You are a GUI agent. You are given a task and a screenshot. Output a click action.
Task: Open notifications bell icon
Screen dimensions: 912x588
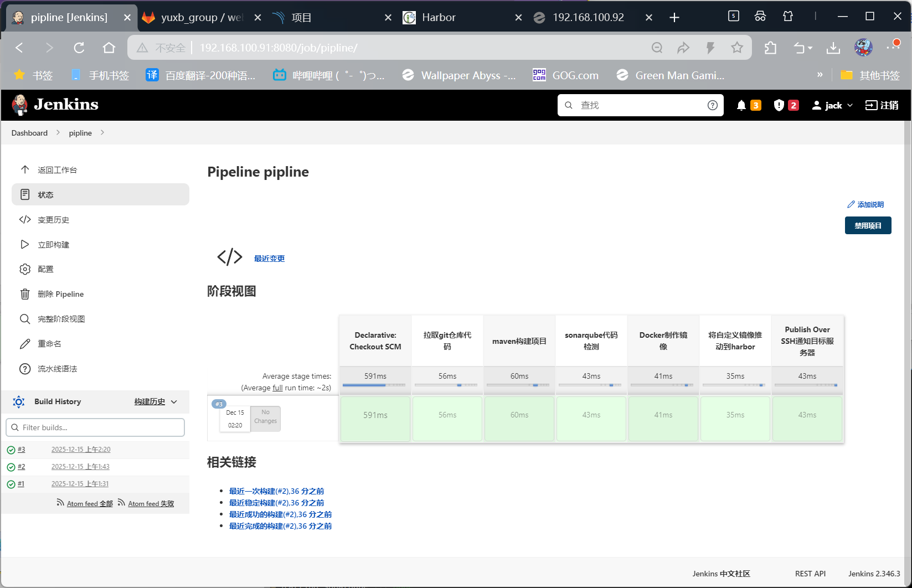click(741, 105)
